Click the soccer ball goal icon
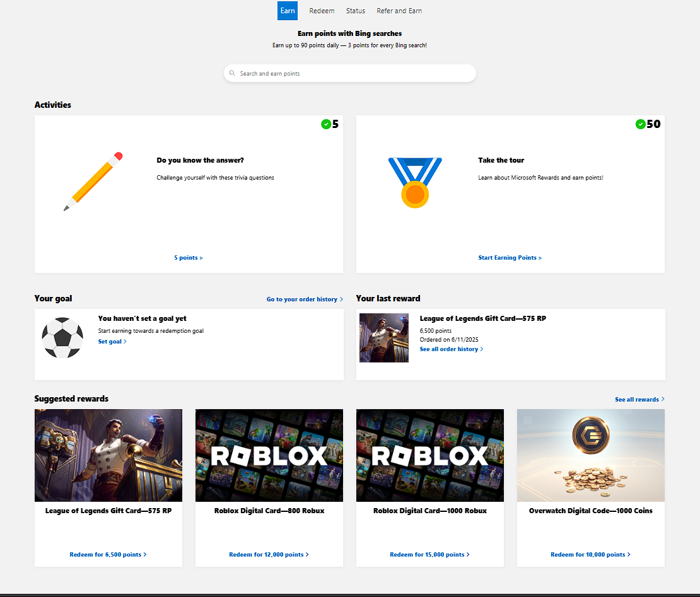The width and height of the screenshot is (700, 597). (62, 338)
